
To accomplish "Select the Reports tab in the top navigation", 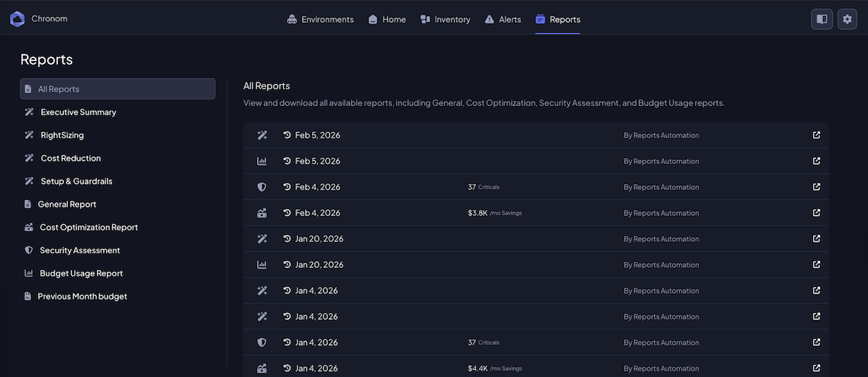I will [x=558, y=19].
